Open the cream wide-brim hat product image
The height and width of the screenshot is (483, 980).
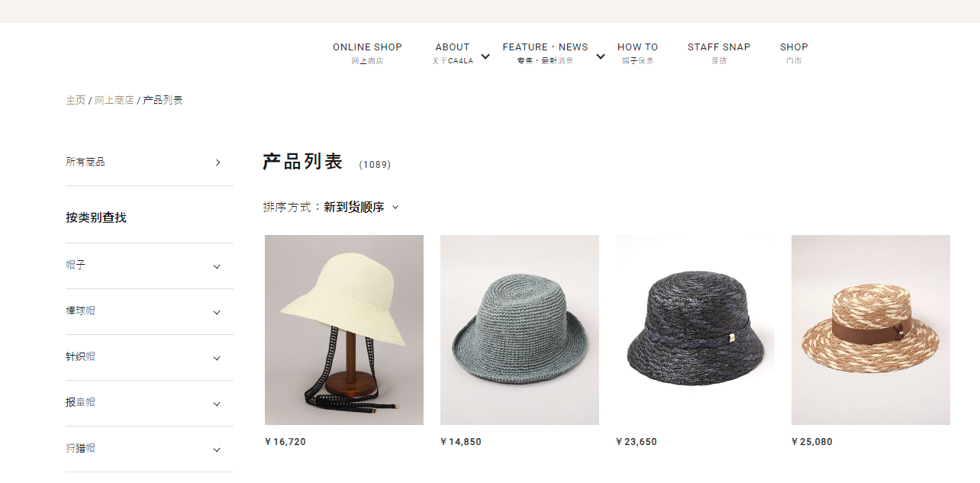click(x=344, y=330)
